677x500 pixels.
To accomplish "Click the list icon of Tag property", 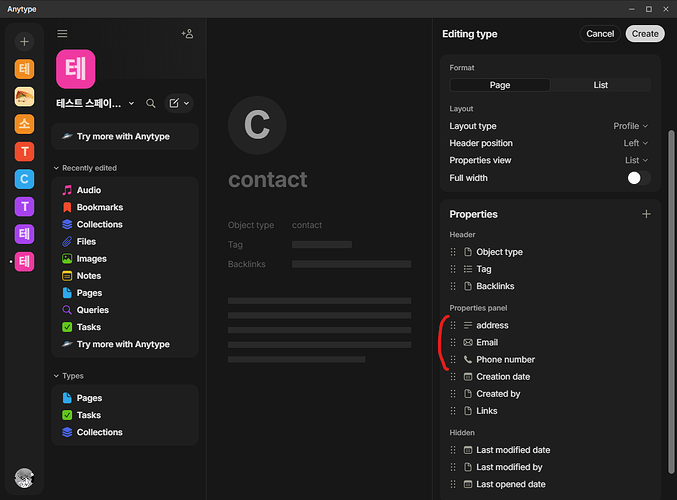I will pyautogui.click(x=468, y=269).
